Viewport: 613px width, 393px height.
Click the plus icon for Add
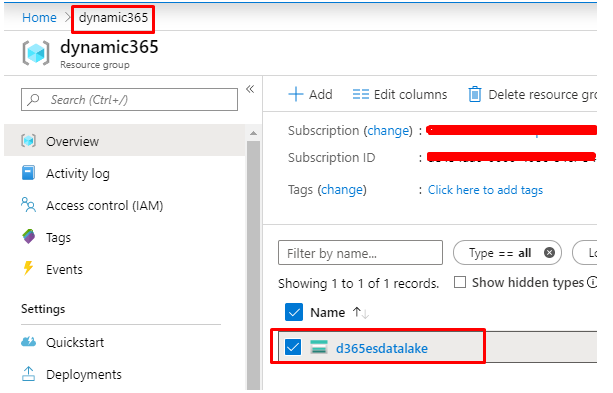point(296,94)
